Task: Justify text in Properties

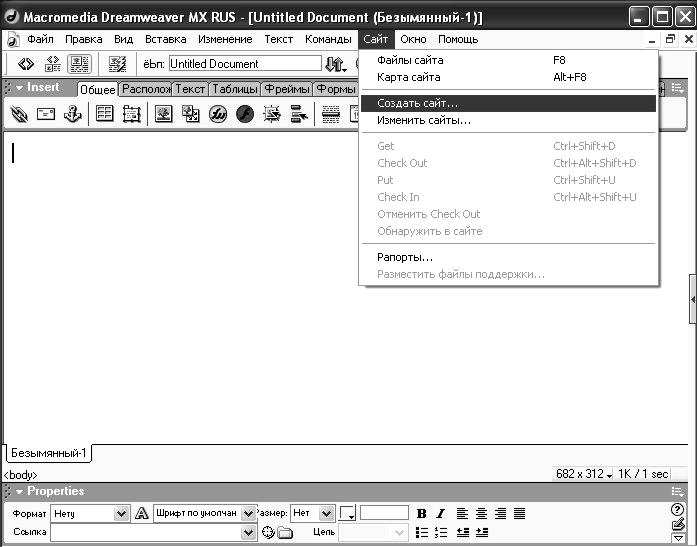Action: (520, 514)
